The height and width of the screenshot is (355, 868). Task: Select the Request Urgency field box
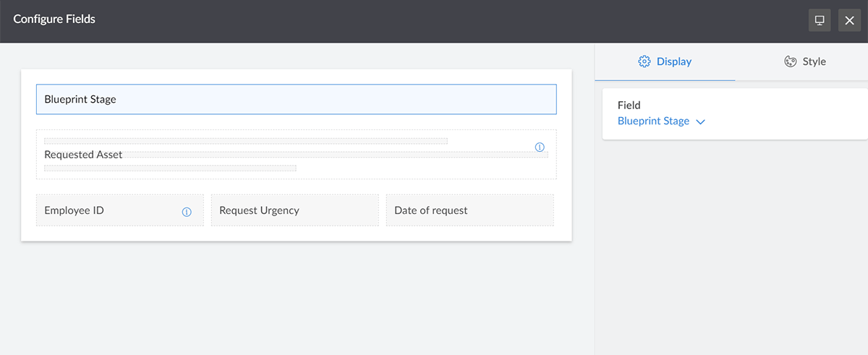coord(295,210)
